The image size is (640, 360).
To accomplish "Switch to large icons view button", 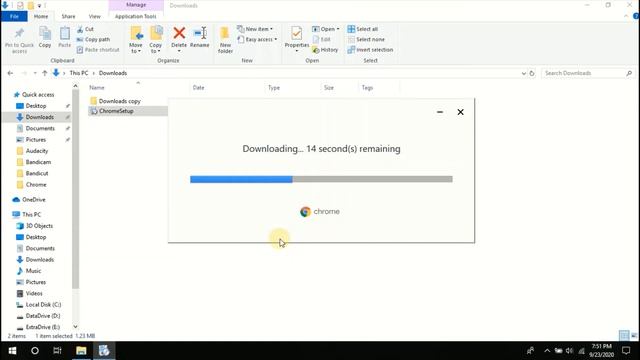I will tap(634, 336).
